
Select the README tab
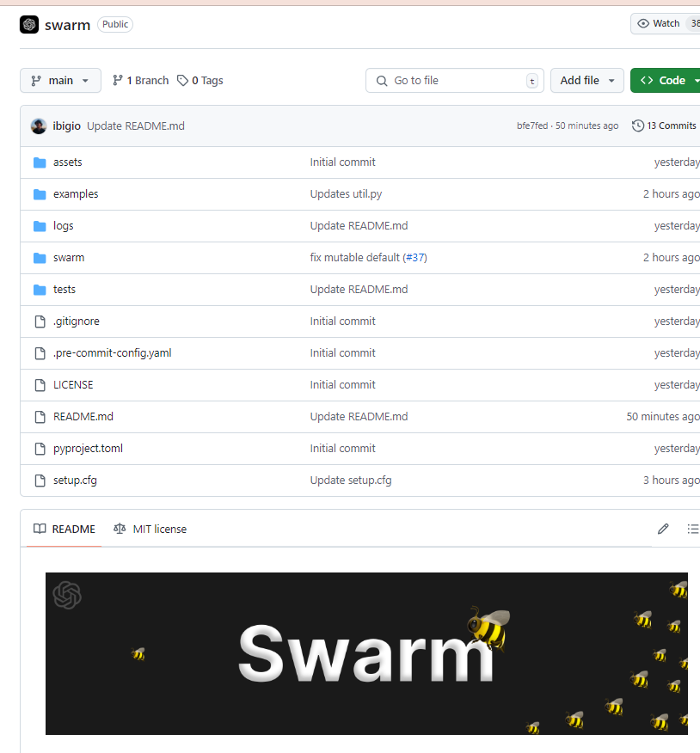click(x=64, y=529)
